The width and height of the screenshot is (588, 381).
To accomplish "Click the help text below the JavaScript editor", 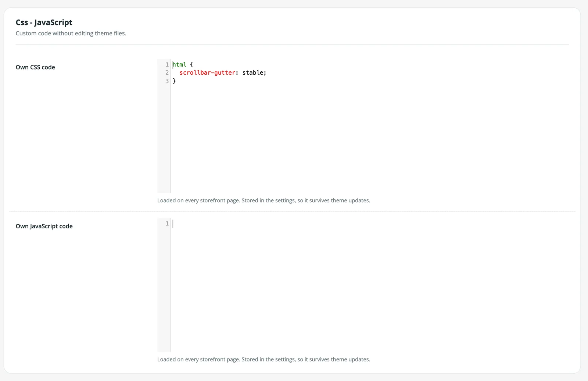I will (x=263, y=359).
